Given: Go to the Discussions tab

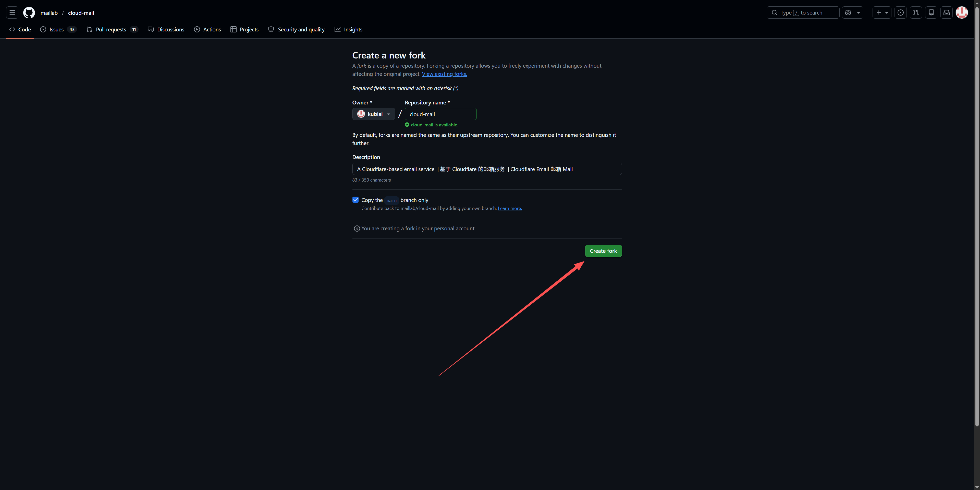Looking at the screenshot, I should coord(166,29).
